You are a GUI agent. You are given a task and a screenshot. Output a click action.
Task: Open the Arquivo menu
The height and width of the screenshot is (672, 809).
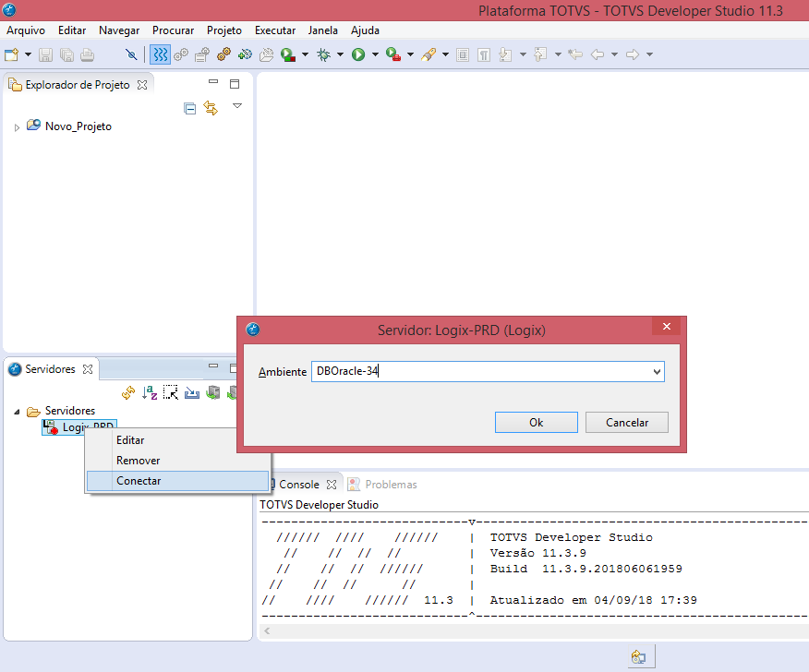(26, 30)
